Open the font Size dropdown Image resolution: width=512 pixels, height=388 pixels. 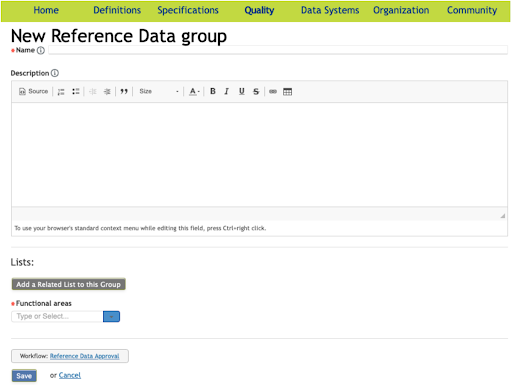point(159,91)
